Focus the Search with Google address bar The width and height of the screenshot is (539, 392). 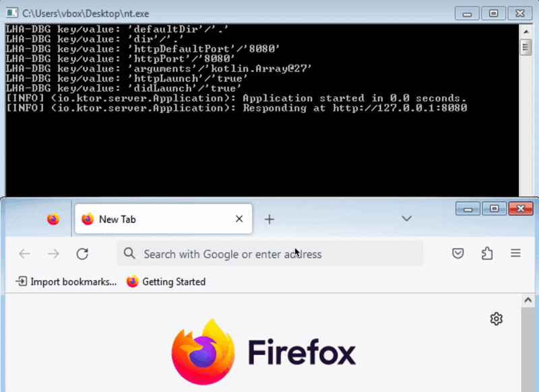269,254
